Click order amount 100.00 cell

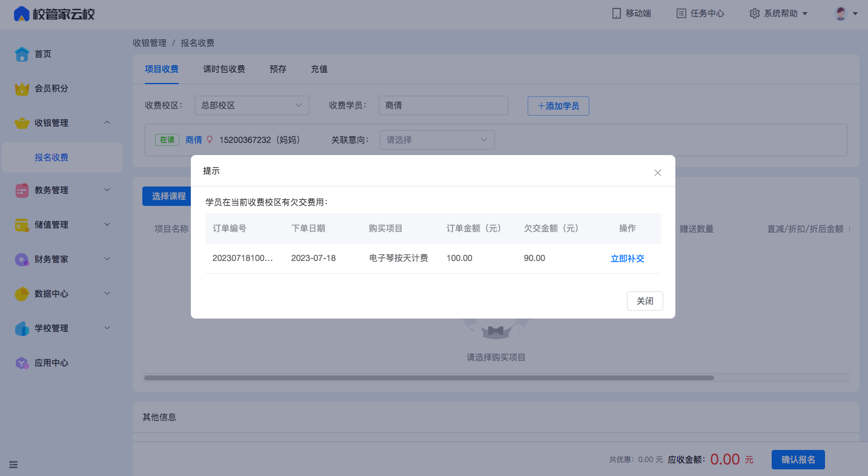point(459,258)
